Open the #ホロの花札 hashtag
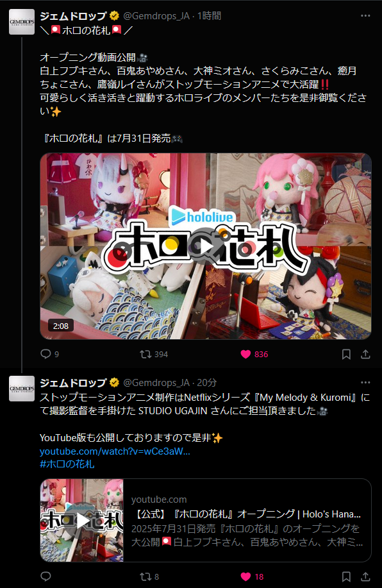Screen dimensions: 382x588 (x=67, y=464)
